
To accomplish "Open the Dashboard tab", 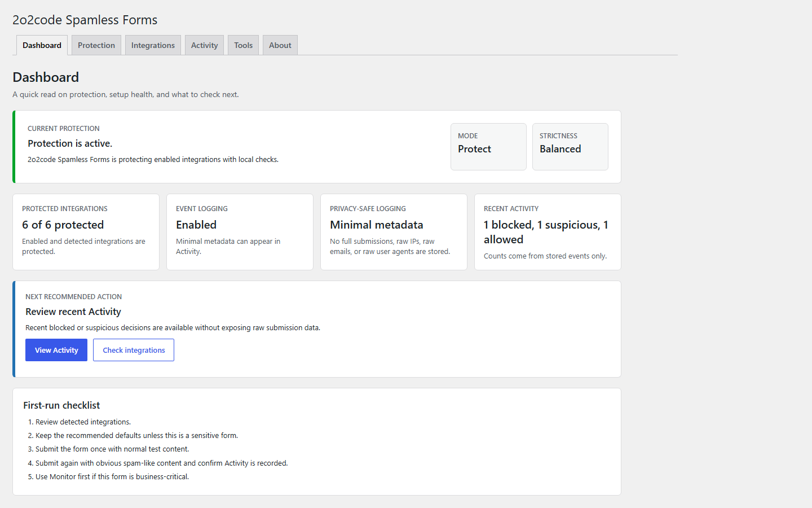I will point(42,45).
